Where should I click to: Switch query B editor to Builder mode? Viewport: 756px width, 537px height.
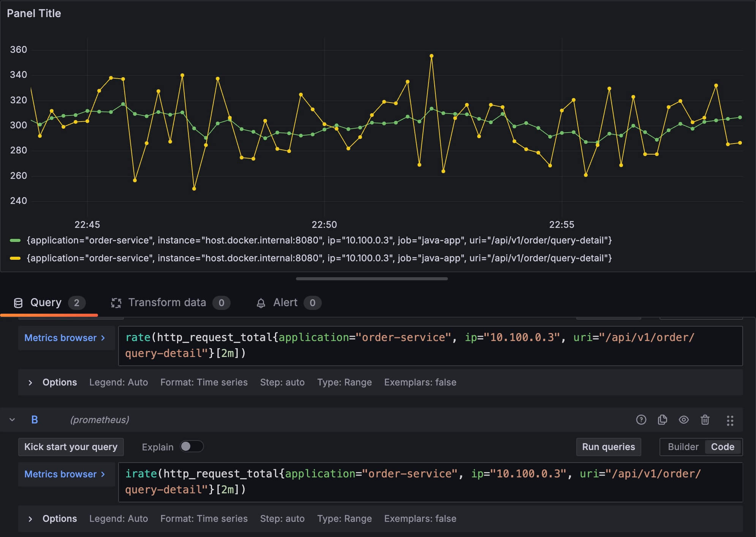pyautogui.click(x=683, y=447)
